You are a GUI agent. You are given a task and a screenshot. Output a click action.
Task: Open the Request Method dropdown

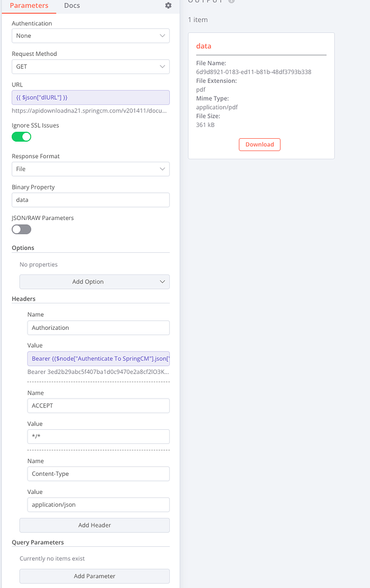[x=90, y=66]
